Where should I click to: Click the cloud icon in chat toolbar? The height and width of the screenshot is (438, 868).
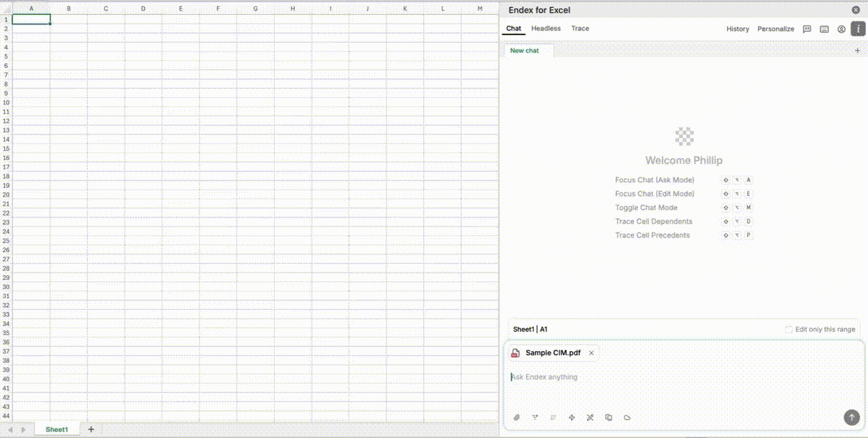coord(627,418)
